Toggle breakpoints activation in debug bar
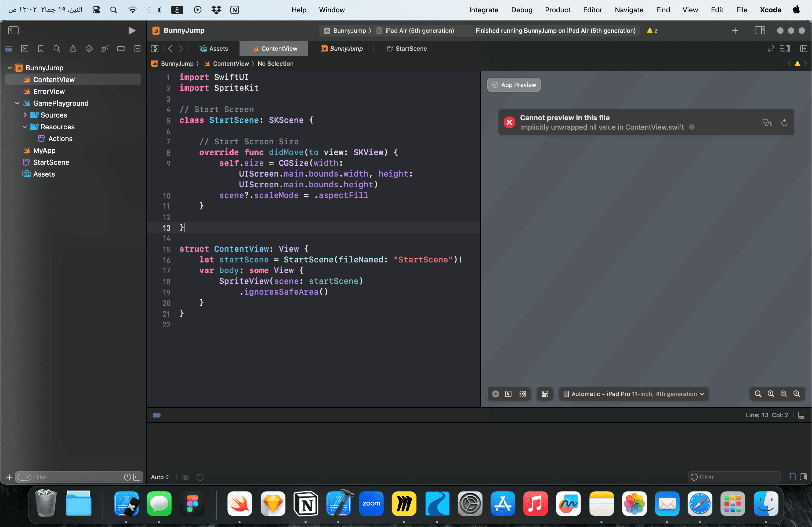Image resolution: width=812 pixels, height=527 pixels. coord(157,415)
